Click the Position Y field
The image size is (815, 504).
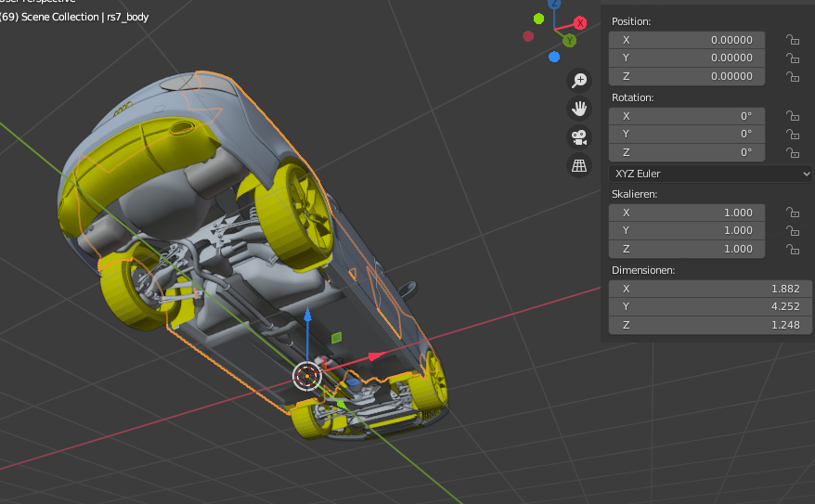point(687,58)
